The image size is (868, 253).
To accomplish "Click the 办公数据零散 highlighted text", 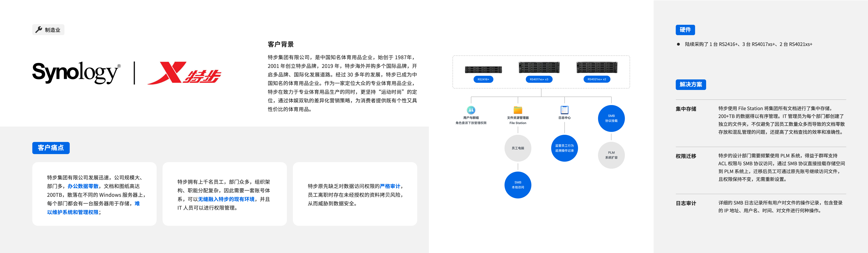I will (83, 186).
